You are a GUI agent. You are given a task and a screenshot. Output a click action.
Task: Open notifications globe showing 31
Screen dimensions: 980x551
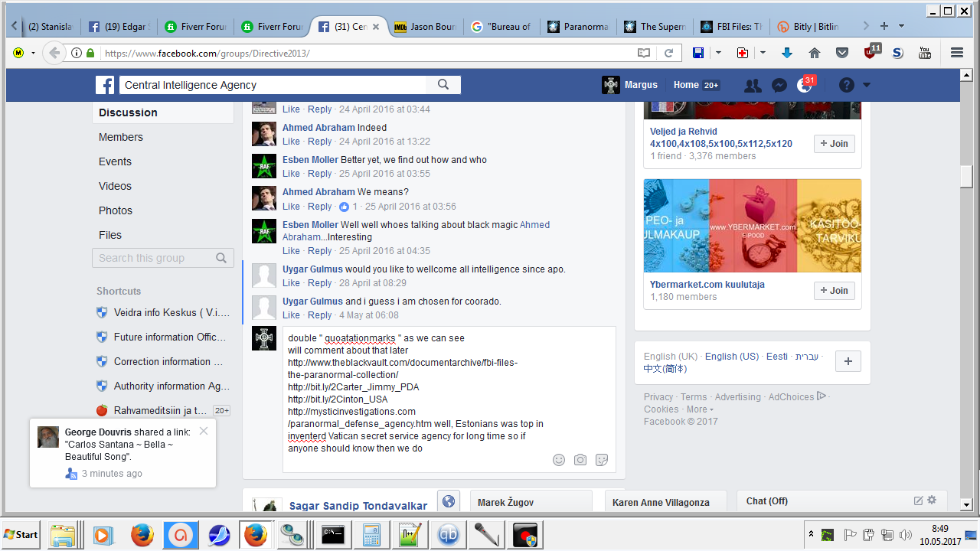804,86
